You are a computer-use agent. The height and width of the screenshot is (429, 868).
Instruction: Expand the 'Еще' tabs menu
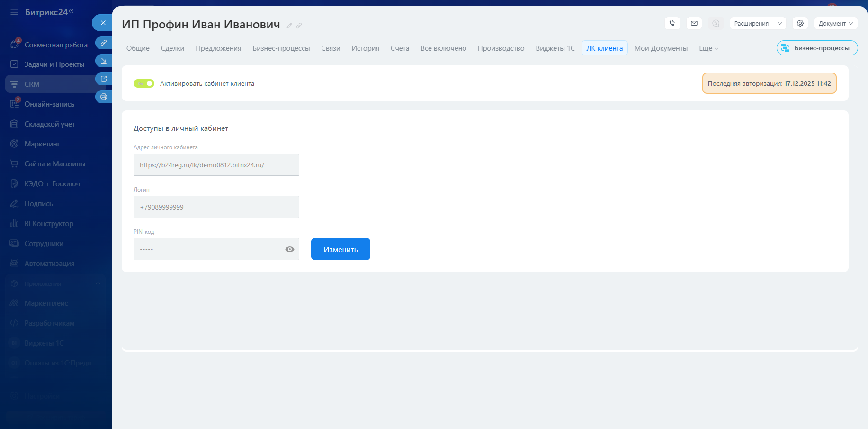(708, 48)
